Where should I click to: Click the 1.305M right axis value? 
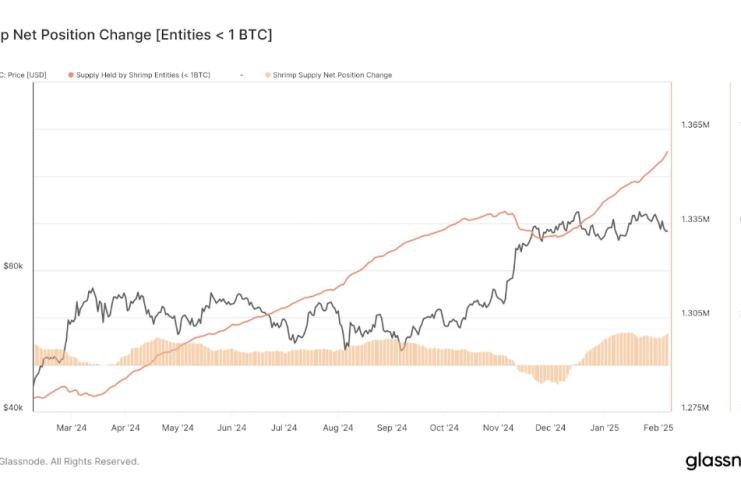(696, 313)
